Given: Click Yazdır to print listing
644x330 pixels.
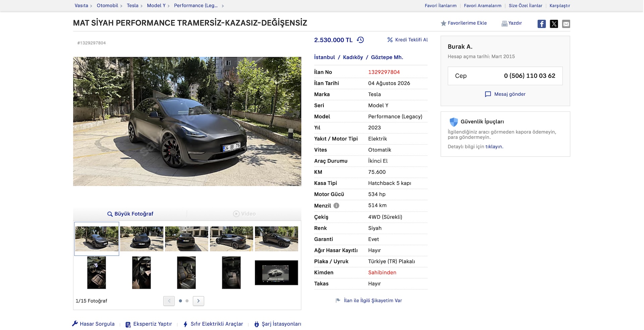Looking at the screenshot, I should tap(515, 23).
